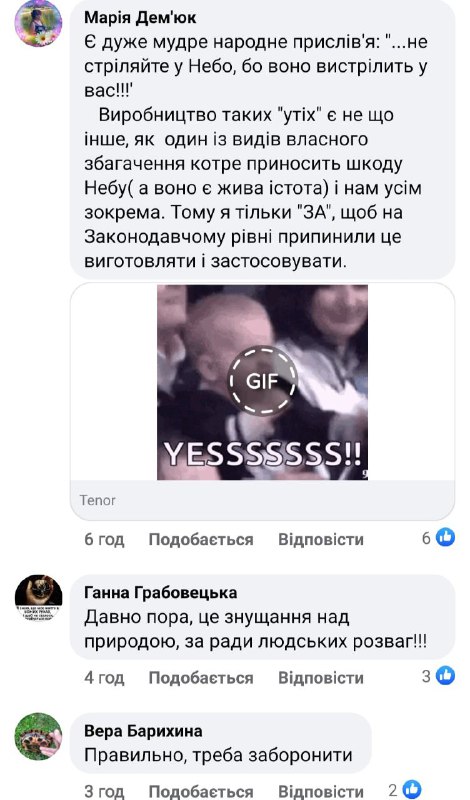Reply to Вера Барихина via Відповісти
Image resolution: width=470 pixels, height=800 pixels.
(x=320, y=792)
